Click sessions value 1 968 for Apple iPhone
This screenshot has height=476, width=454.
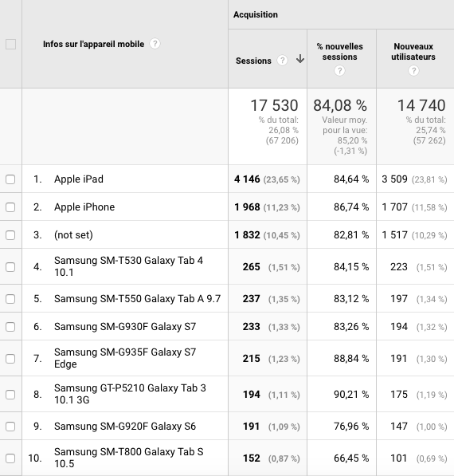click(247, 207)
